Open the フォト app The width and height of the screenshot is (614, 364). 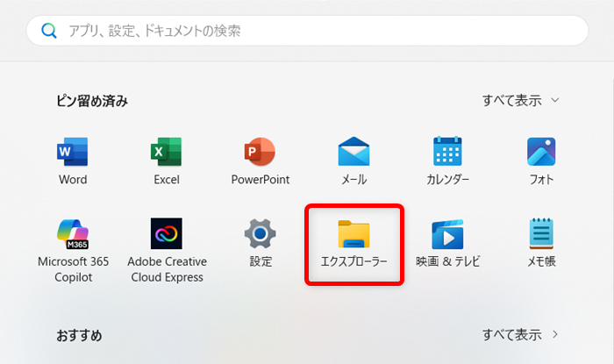(541, 161)
